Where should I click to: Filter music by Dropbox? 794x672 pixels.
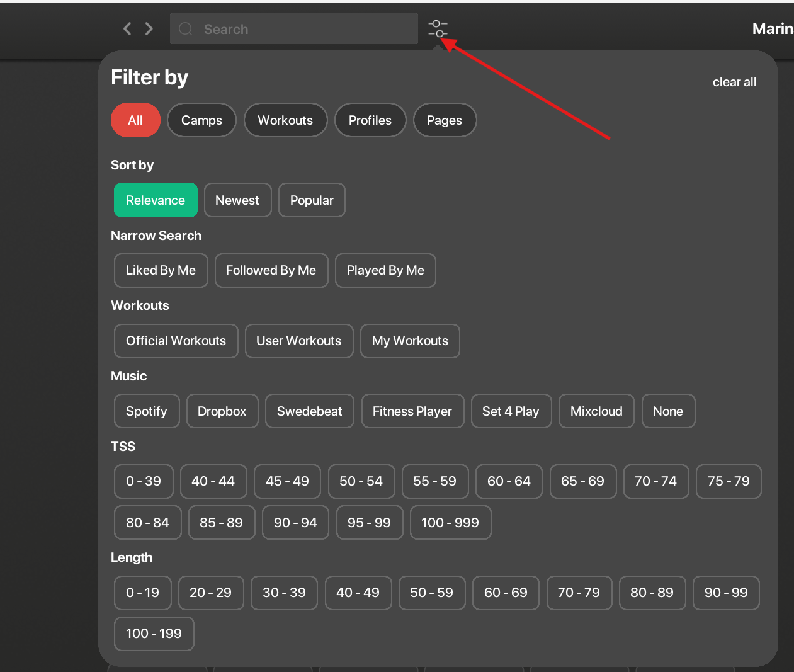(x=222, y=411)
